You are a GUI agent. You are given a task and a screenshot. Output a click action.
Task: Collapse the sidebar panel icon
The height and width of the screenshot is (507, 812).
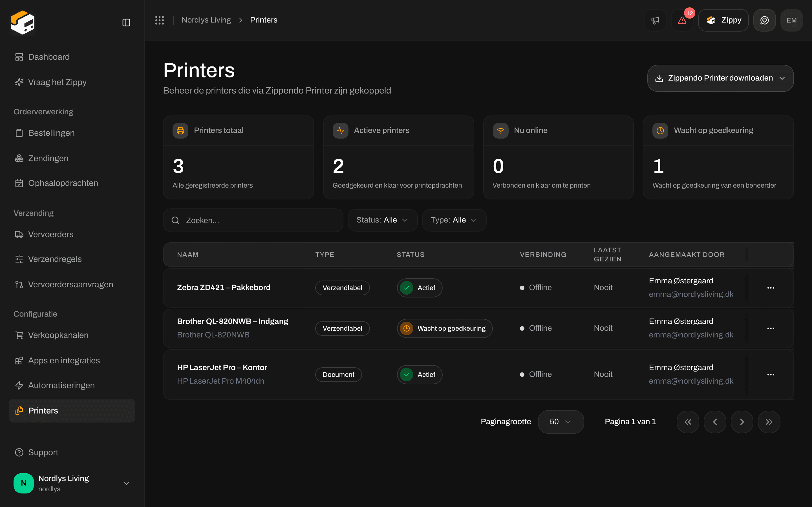(126, 23)
